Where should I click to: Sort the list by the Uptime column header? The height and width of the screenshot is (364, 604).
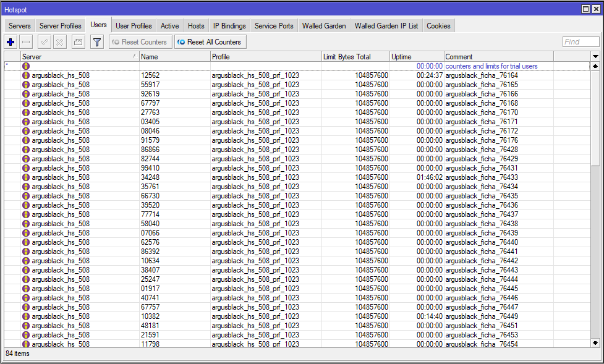coord(416,57)
